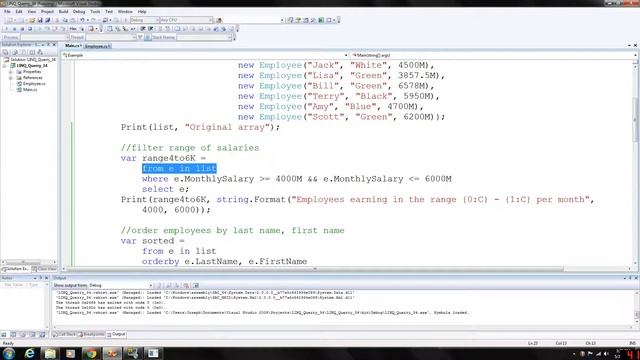Image resolution: width=640 pixels, height=360 pixels.
Task: Select the Solution LINQ_Query_34 root node
Action: tap(33, 60)
